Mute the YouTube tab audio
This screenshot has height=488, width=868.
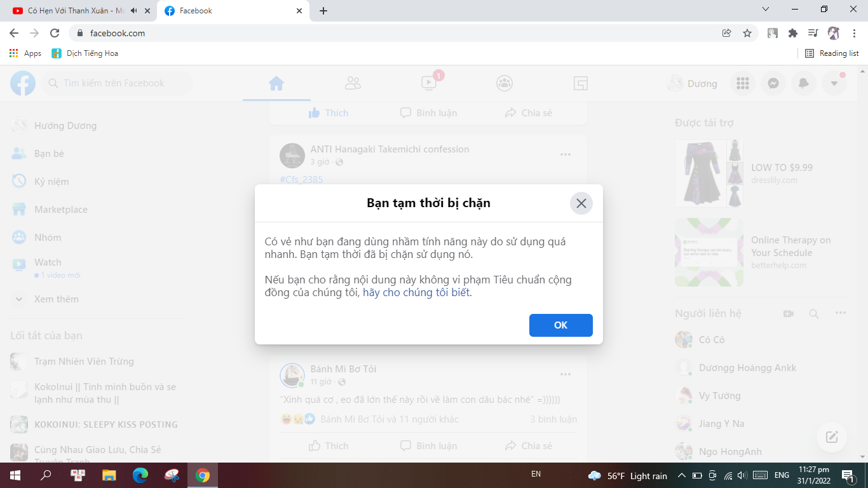(134, 11)
